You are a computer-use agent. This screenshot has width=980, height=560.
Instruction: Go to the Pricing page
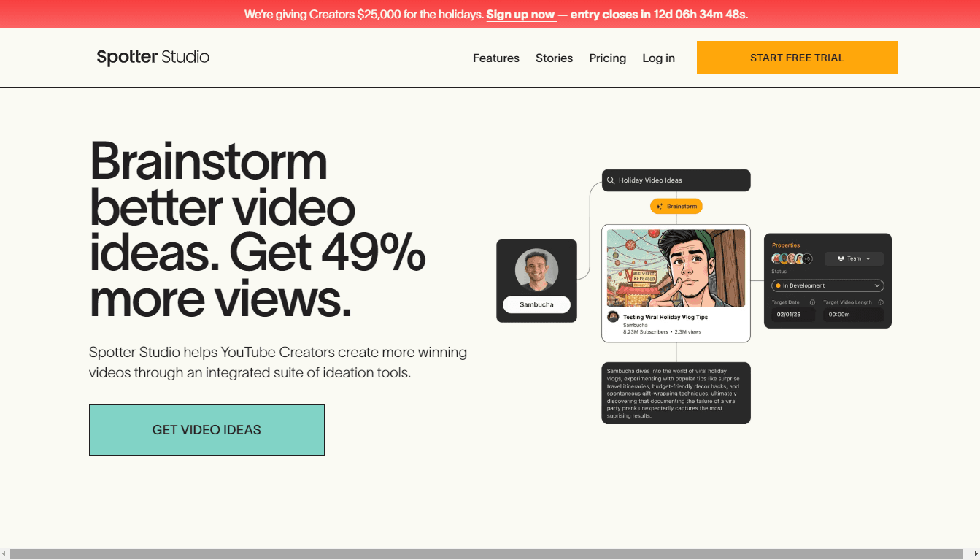[607, 58]
